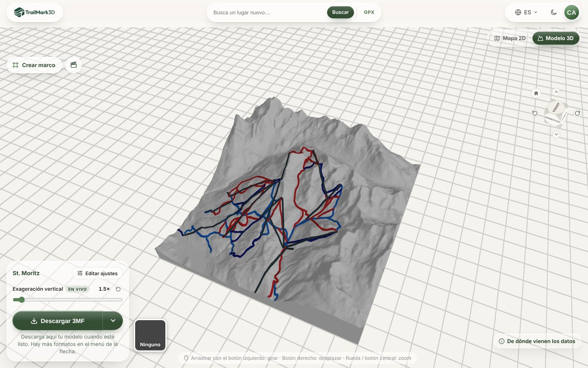Adjust the Exageración vertical slider
Screen dimensions: 588x368
coord(68,300)
